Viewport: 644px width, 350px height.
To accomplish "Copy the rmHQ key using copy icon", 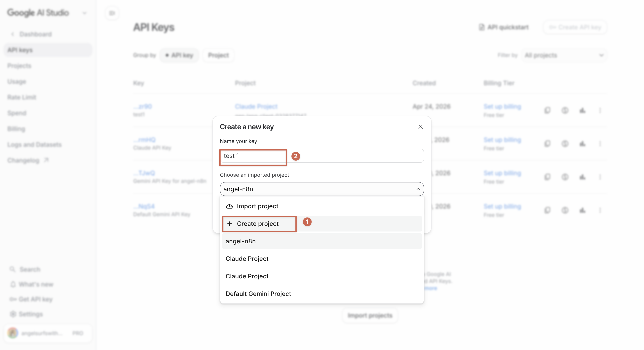I will (547, 143).
